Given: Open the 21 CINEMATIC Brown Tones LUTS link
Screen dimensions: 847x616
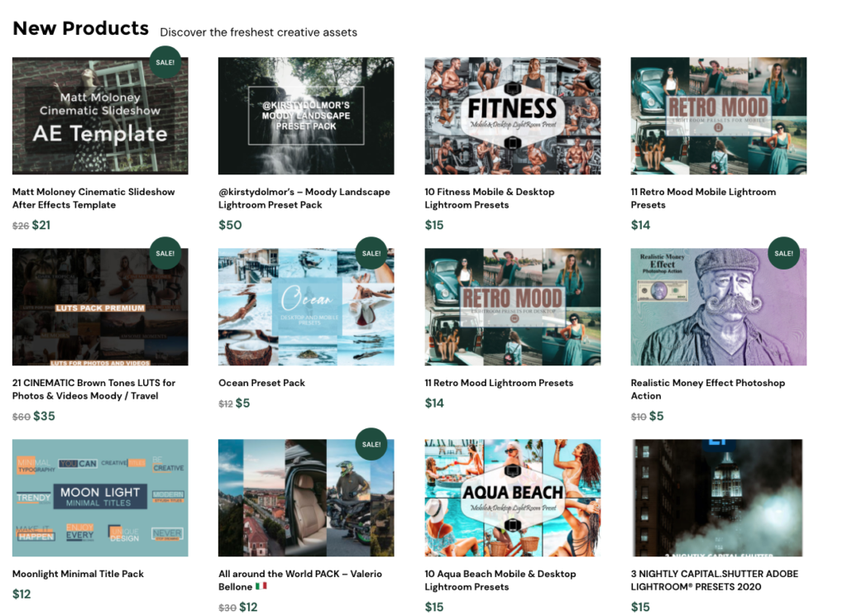Looking at the screenshot, I should pyautogui.click(x=94, y=389).
